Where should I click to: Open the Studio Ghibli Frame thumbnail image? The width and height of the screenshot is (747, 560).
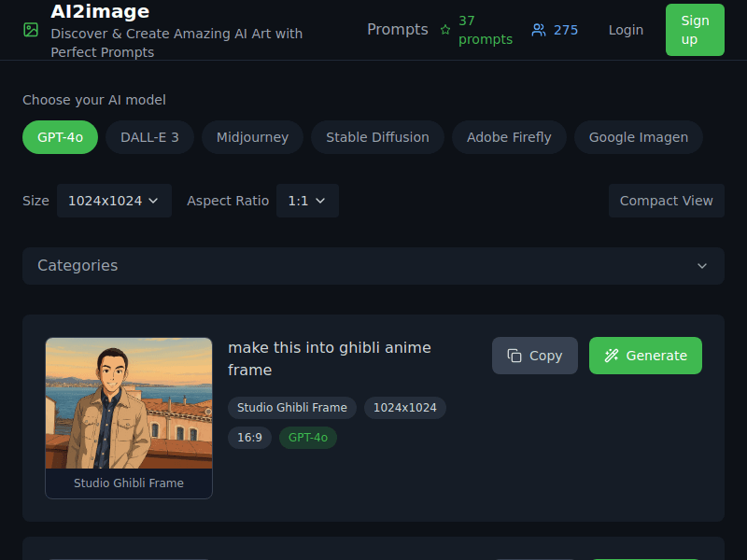pyautogui.click(x=129, y=403)
